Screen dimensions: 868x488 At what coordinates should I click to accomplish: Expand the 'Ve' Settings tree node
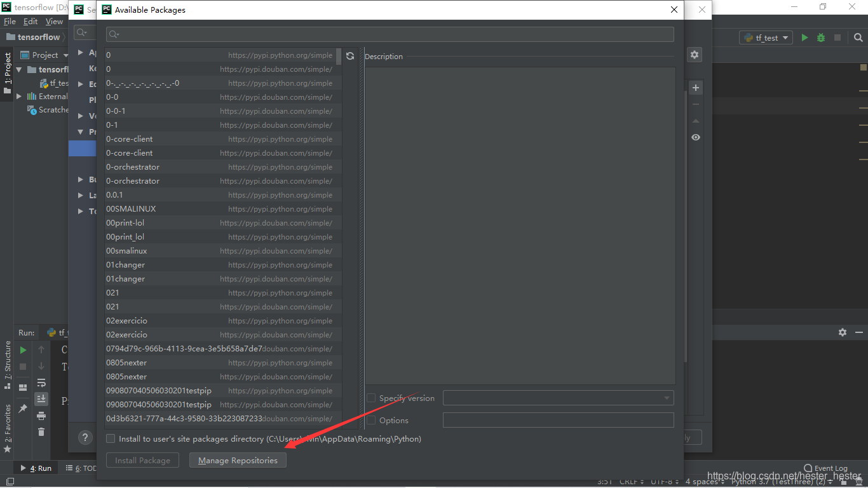81,116
